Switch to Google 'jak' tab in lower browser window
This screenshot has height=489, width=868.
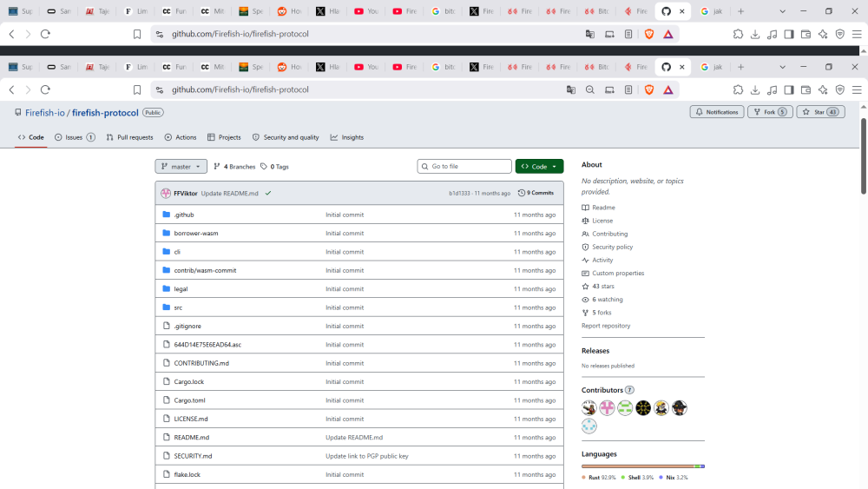point(712,67)
